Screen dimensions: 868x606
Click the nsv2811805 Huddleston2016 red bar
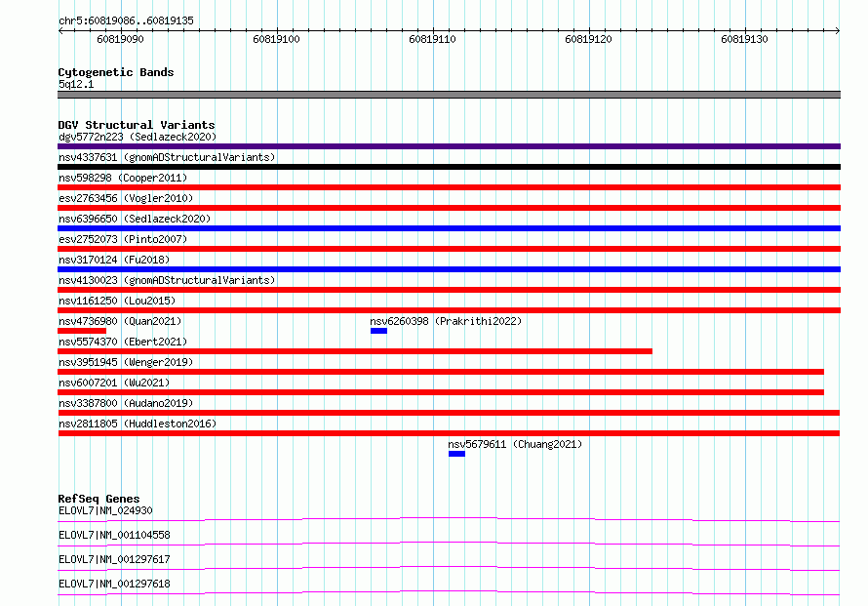click(x=449, y=433)
